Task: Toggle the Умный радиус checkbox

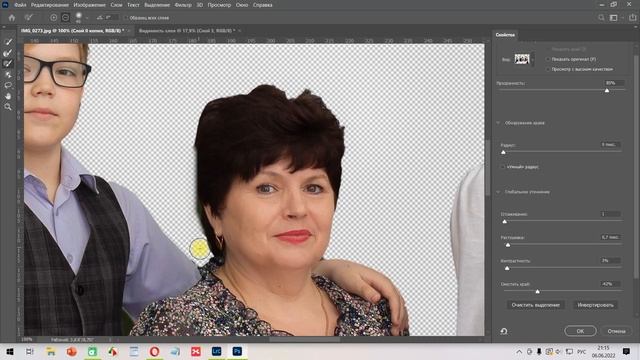Action: tap(502, 167)
